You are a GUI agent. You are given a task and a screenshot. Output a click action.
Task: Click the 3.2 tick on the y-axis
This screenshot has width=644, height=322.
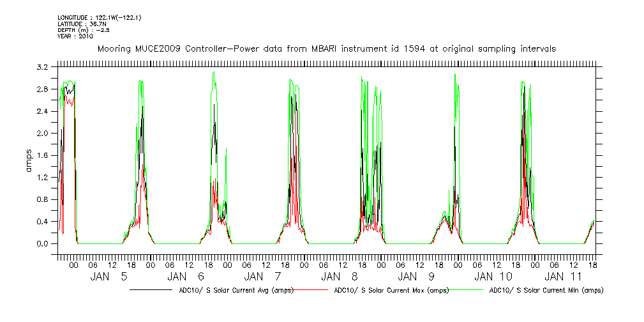(43, 67)
